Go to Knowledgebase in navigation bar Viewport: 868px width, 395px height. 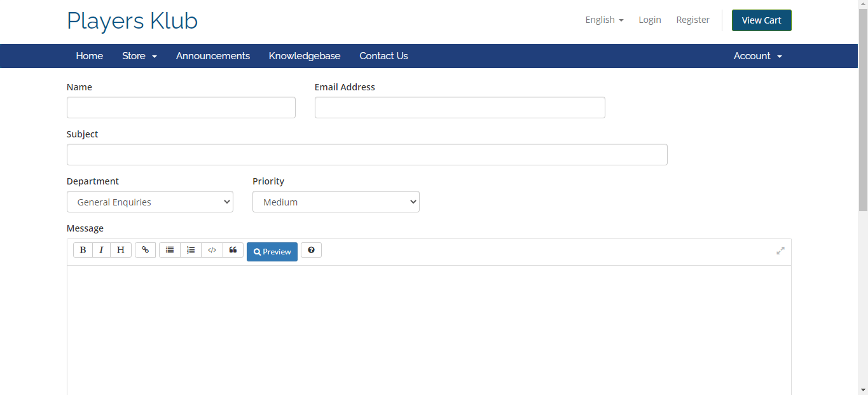305,56
